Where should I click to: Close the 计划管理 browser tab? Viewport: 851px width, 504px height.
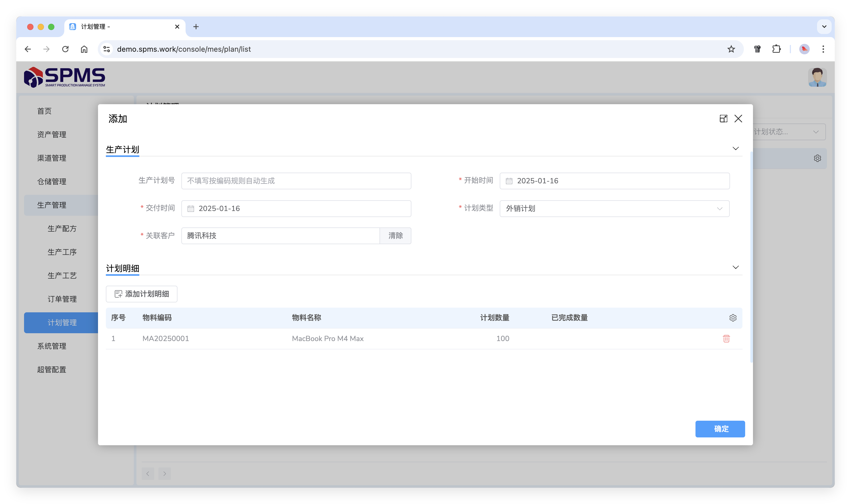[177, 27]
